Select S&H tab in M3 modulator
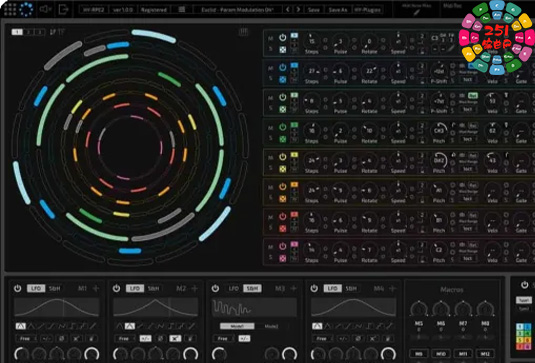535x363 pixels. point(252,289)
